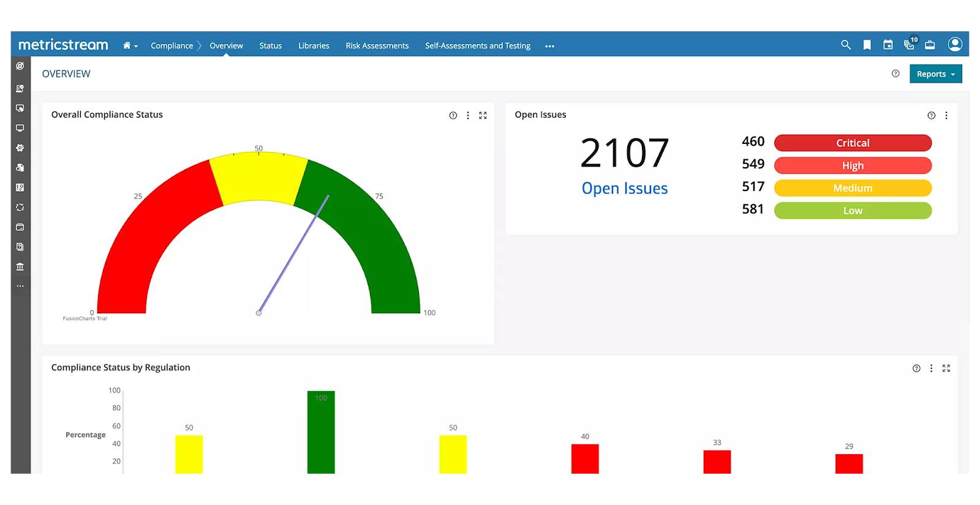Switch to the Status tab
Viewport: 980px width, 505px height.
click(x=270, y=45)
